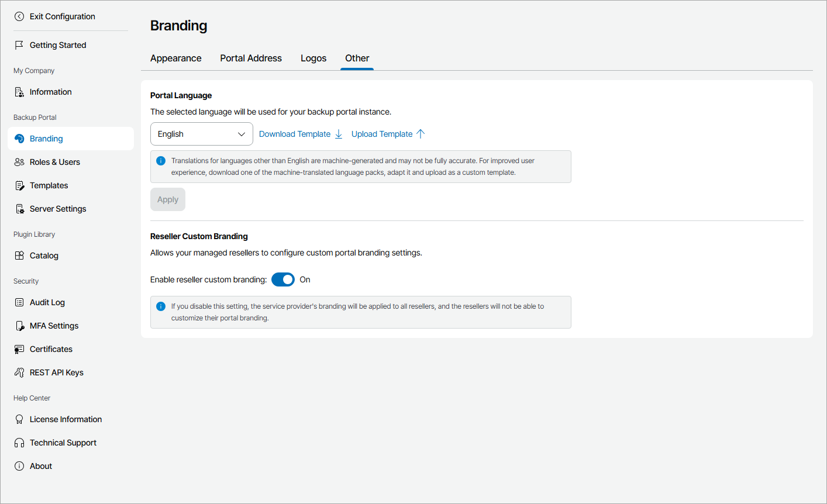Image resolution: width=827 pixels, height=504 pixels.
Task: Click the Getting Started flag icon
Action: click(19, 45)
